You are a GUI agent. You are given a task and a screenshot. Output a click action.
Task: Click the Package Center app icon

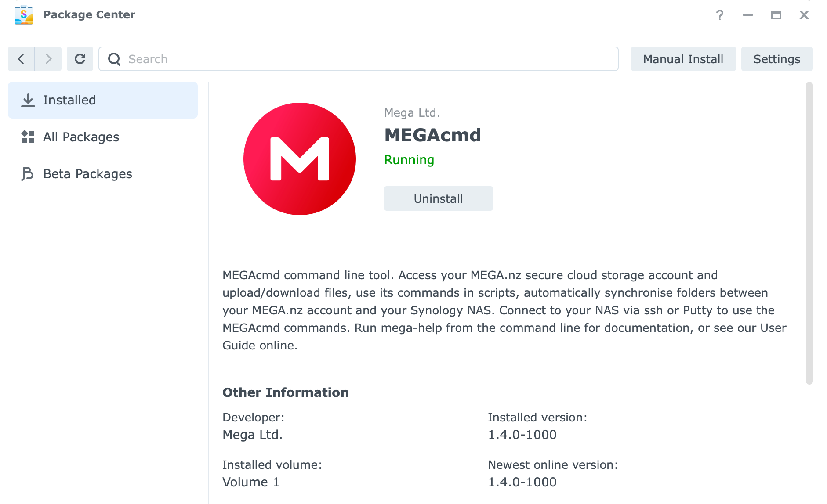pyautogui.click(x=24, y=15)
